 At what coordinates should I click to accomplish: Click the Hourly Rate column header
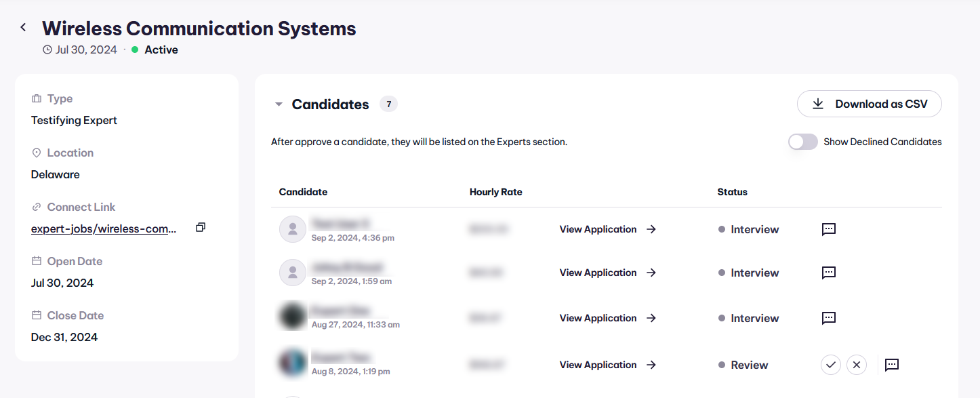(496, 192)
